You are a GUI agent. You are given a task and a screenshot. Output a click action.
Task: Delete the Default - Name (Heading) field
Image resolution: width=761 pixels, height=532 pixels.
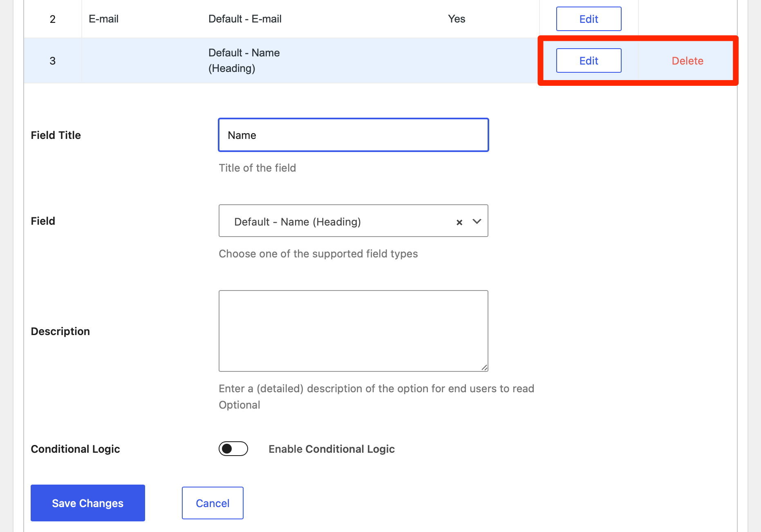click(x=687, y=61)
